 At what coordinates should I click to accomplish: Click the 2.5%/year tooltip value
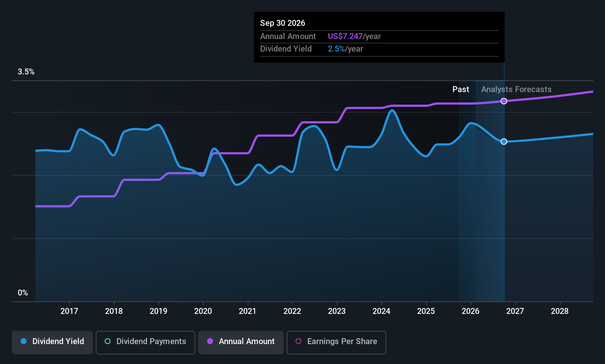point(345,49)
